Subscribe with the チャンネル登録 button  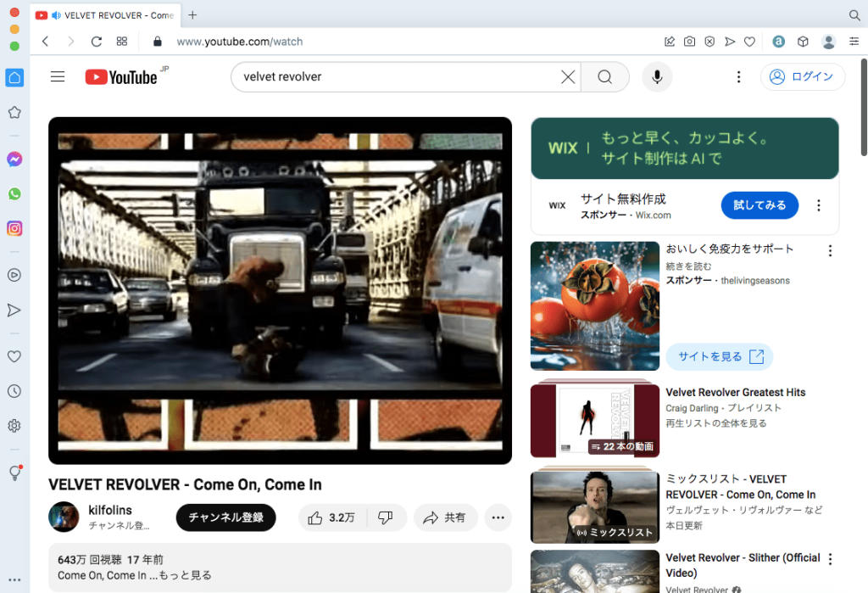[225, 517]
